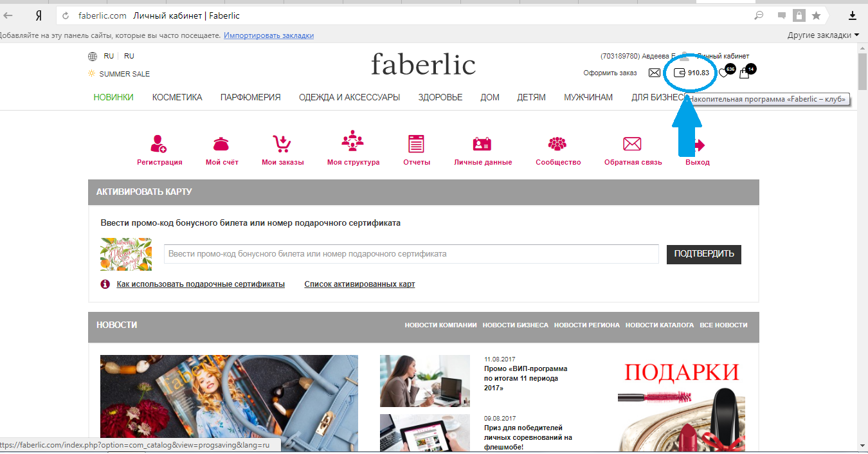Open thumbnail of tablet news image
The height and width of the screenshot is (454, 868).
point(425,433)
